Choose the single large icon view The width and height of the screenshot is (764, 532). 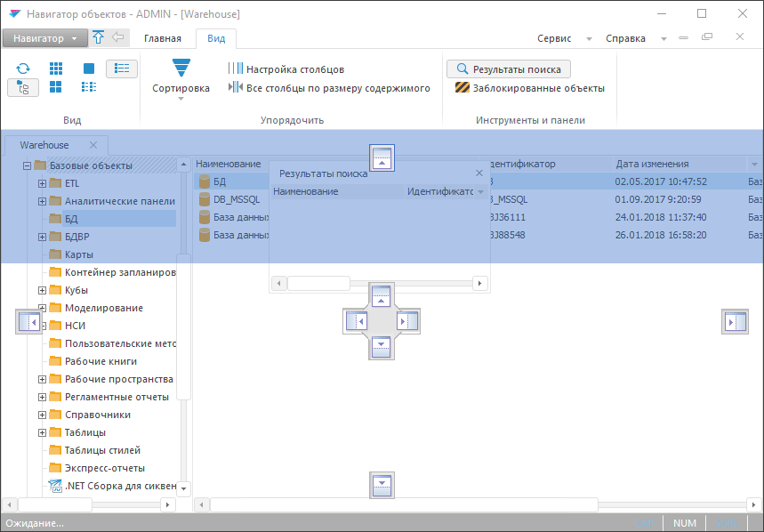pyautogui.click(x=88, y=69)
